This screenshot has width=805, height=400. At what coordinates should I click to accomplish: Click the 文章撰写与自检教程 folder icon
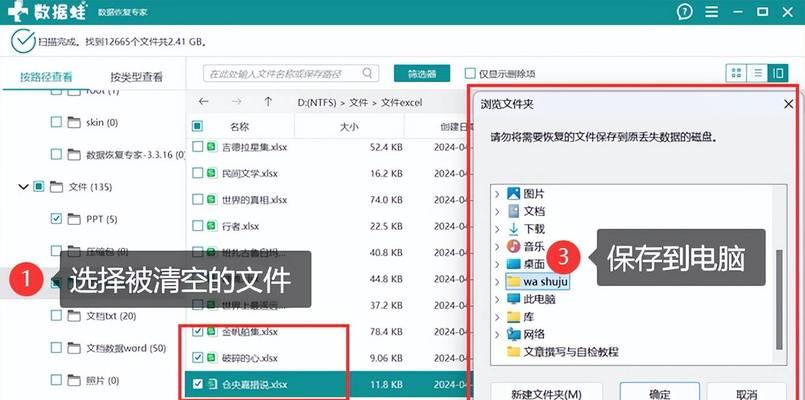click(x=513, y=352)
